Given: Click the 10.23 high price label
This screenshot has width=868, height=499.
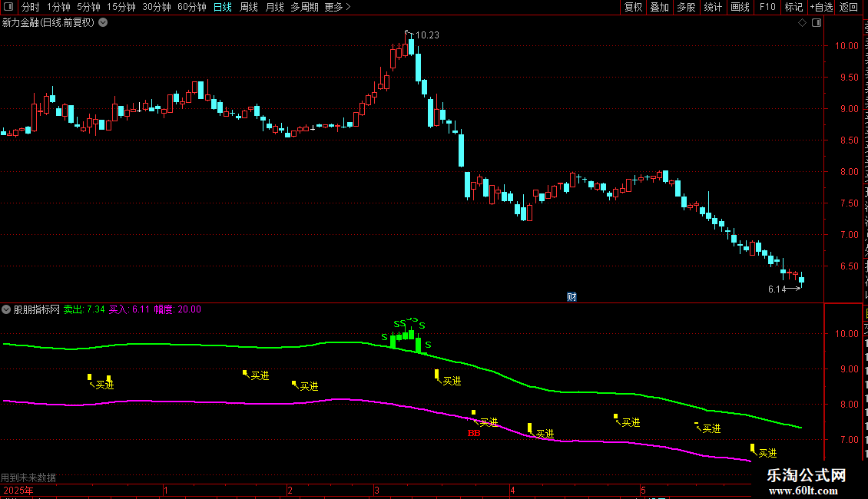Looking at the screenshot, I should (x=427, y=35).
